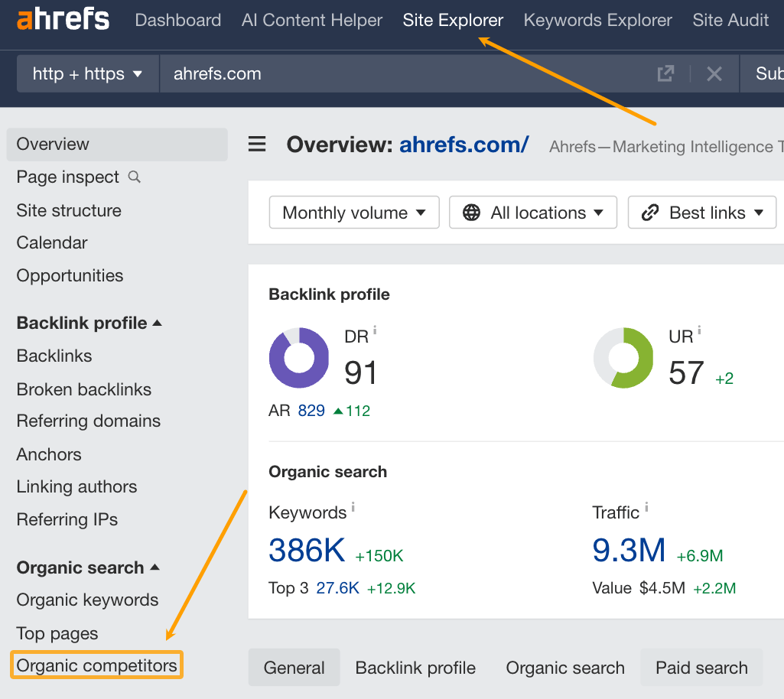Open ahrefs.com via the external link icon

click(665, 73)
